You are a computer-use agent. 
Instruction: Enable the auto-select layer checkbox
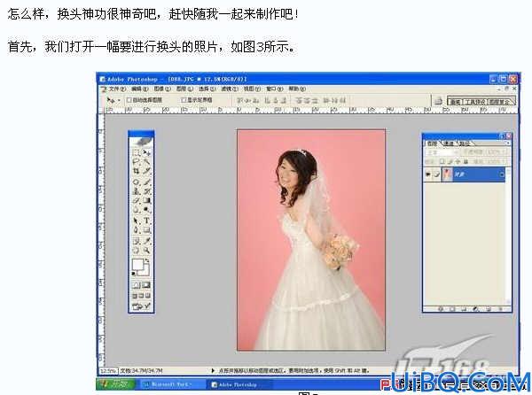click(129, 100)
